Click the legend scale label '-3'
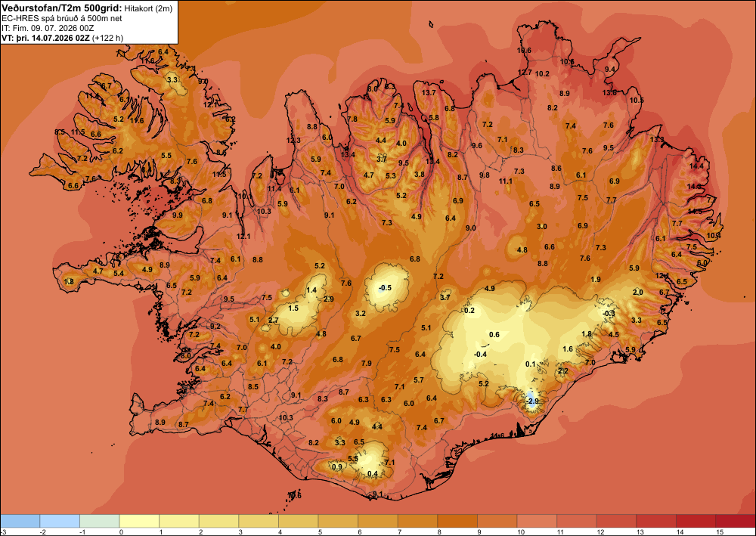 tap(4, 531)
